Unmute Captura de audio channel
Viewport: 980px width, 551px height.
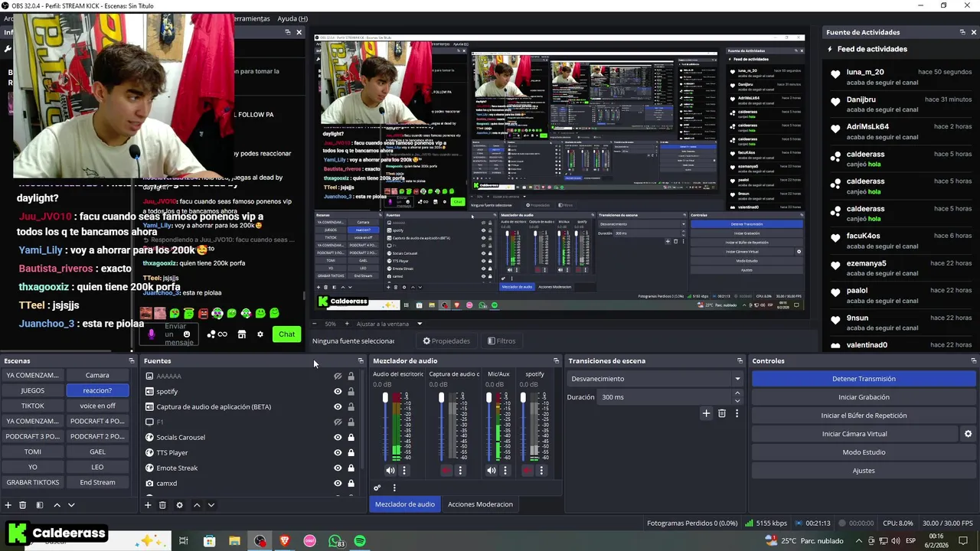(x=447, y=470)
